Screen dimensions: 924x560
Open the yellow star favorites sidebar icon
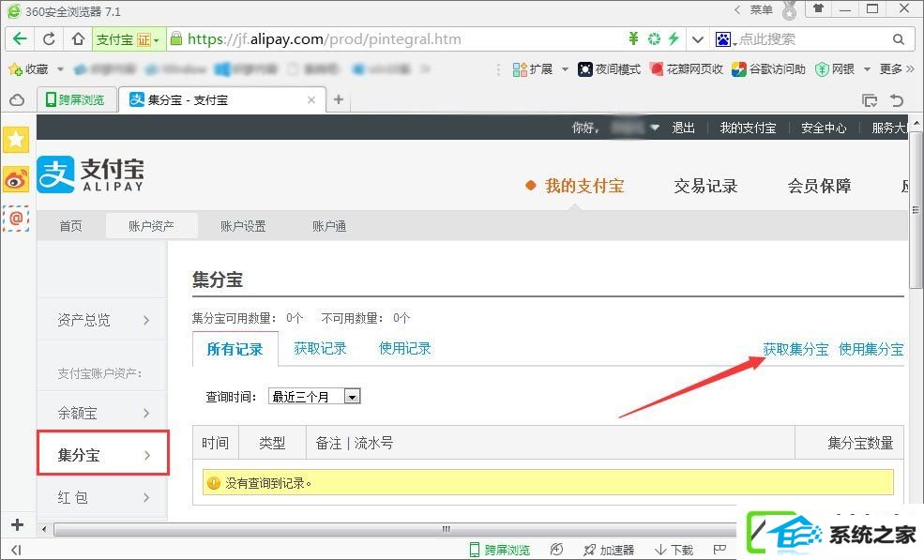click(x=16, y=140)
